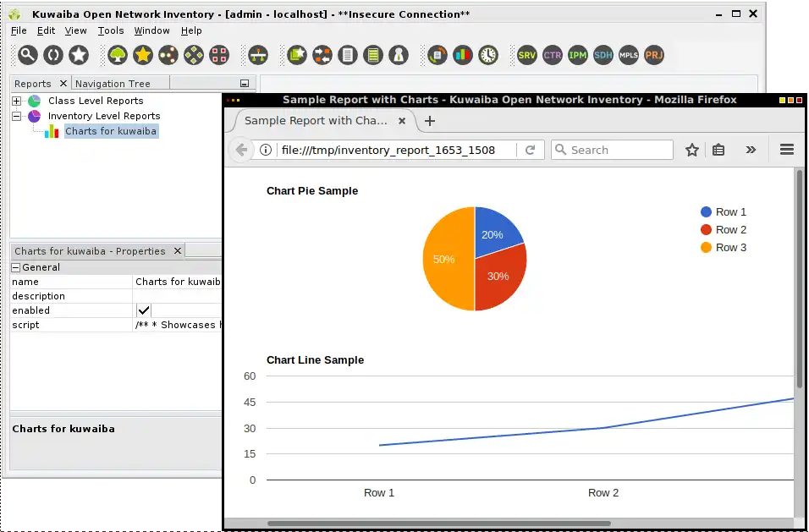
Task: Open the Tools menu
Action: [111, 31]
